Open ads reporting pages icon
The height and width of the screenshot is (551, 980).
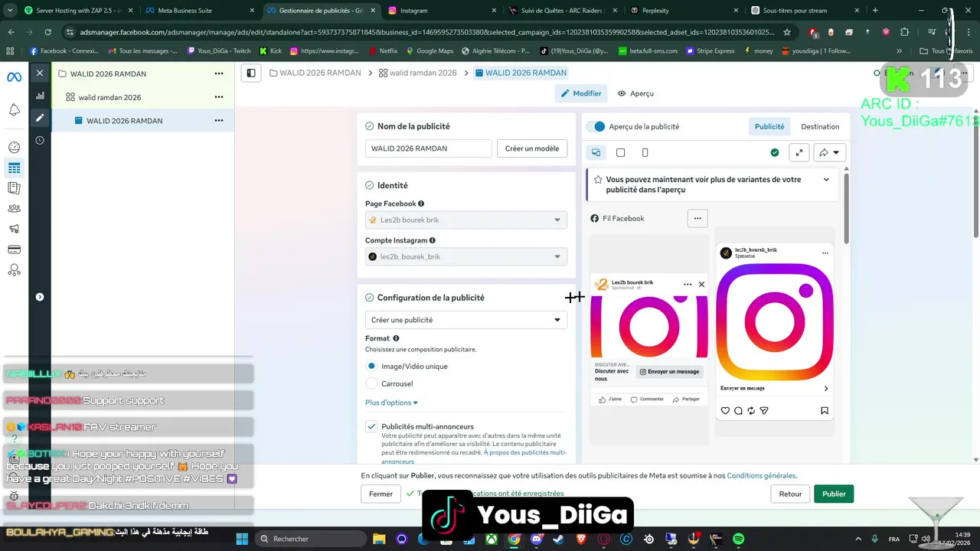pos(14,188)
